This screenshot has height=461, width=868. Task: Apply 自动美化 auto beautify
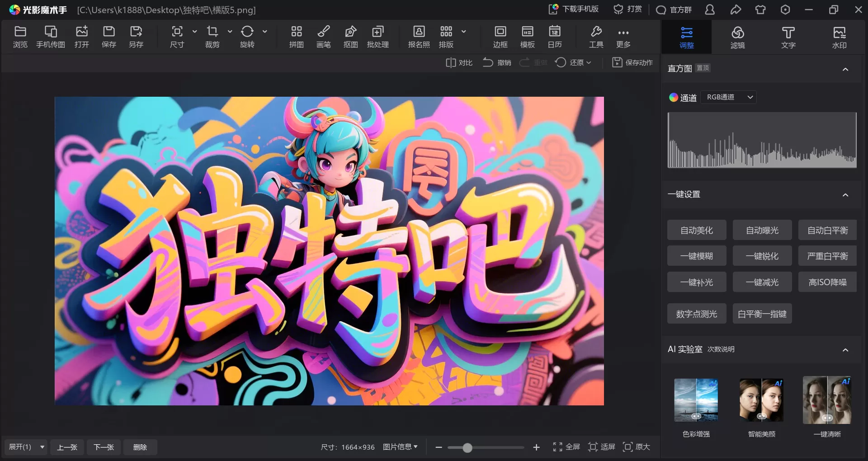coord(696,230)
